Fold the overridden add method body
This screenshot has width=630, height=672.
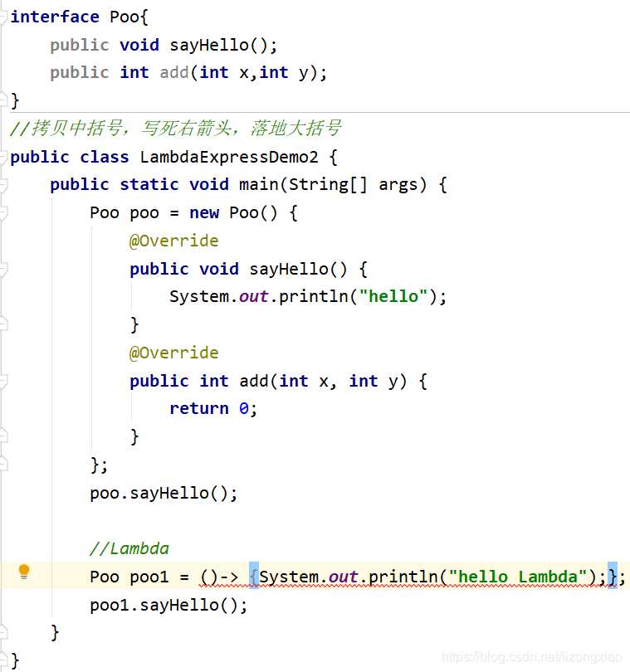pyautogui.click(x=3, y=381)
